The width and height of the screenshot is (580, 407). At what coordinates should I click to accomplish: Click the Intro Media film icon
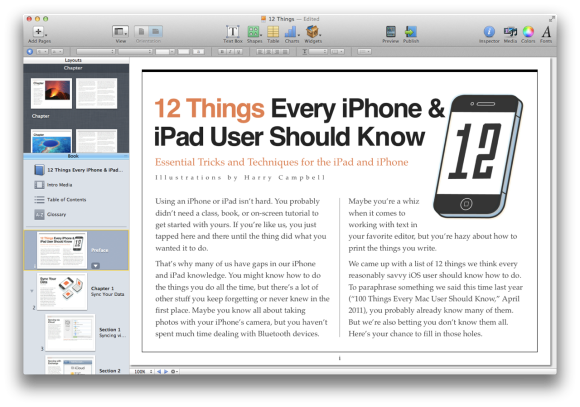(39, 185)
